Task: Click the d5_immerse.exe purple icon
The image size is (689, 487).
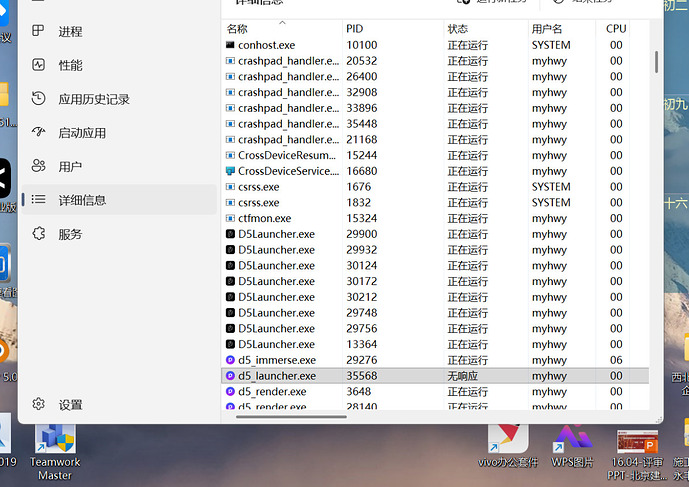Action: pos(230,360)
